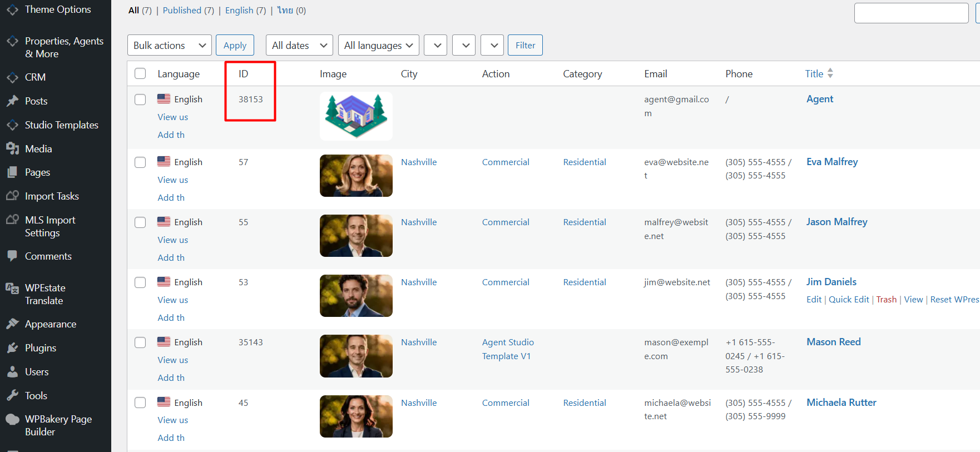Open the Bulk actions dropdown
This screenshot has height=452, width=980.
coord(170,45)
